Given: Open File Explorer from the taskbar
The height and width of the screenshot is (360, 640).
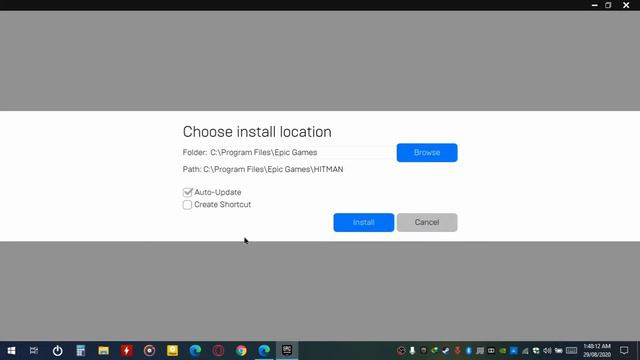Looking at the screenshot, I should [103, 351].
